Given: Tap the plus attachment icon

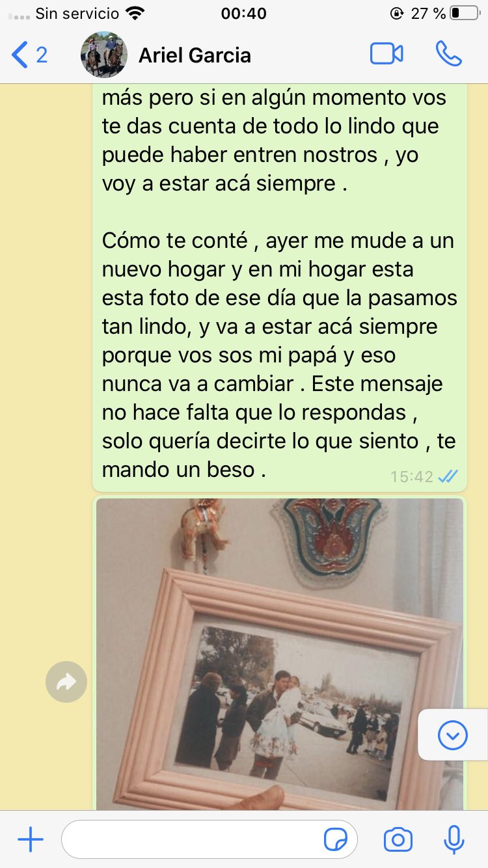Looking at the screenshot, I should point(30,840).
